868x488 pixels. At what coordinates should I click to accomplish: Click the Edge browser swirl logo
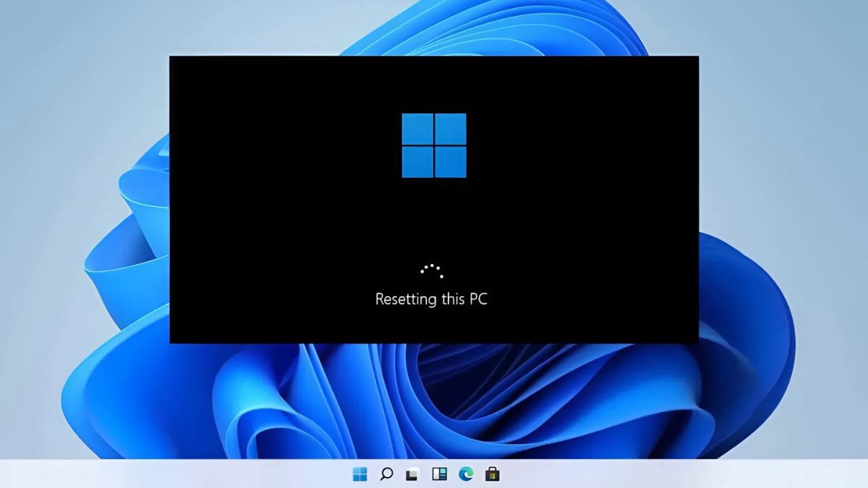pyautogui.click(x=465, y=475)
